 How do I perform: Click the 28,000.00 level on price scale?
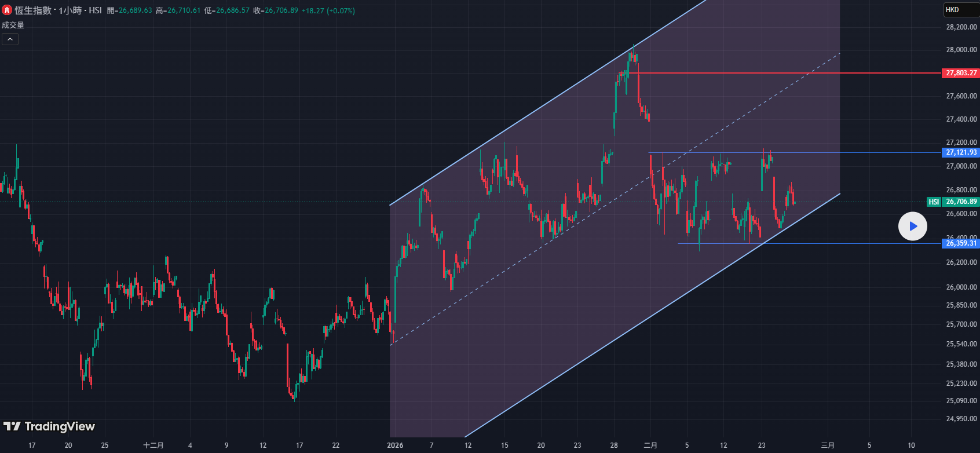click(961, 50)
